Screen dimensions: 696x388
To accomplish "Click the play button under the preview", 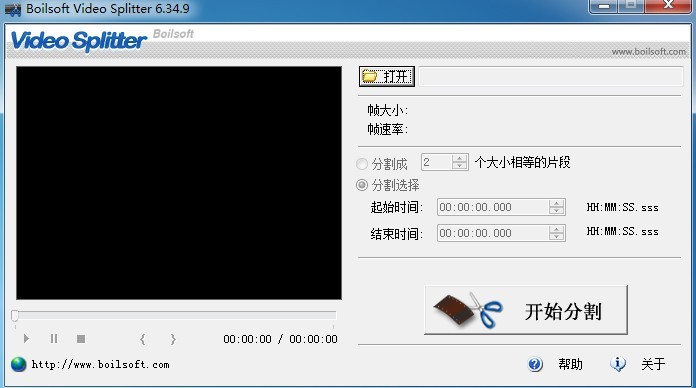I will pyautogui.click(x=26, y=339).
